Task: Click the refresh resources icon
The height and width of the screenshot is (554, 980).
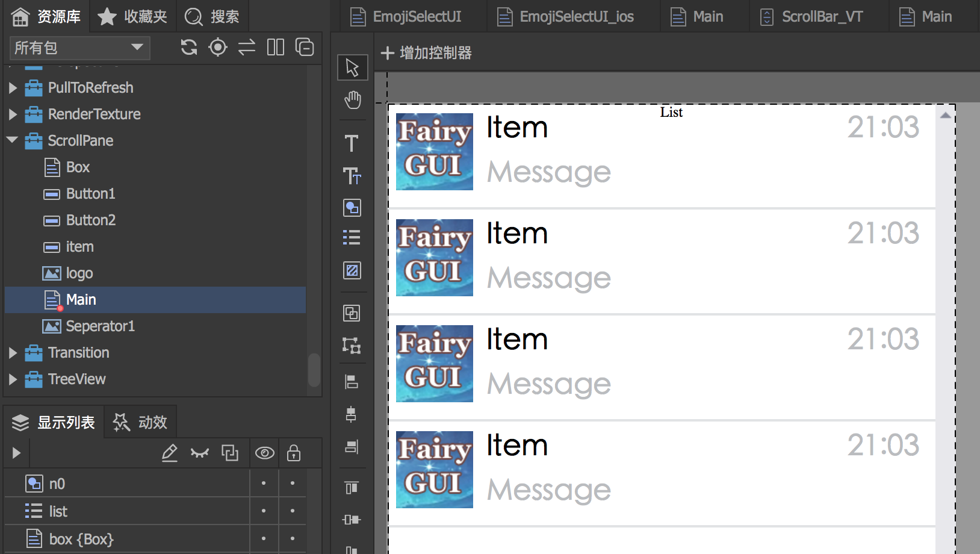Action: tap(189, 47)
